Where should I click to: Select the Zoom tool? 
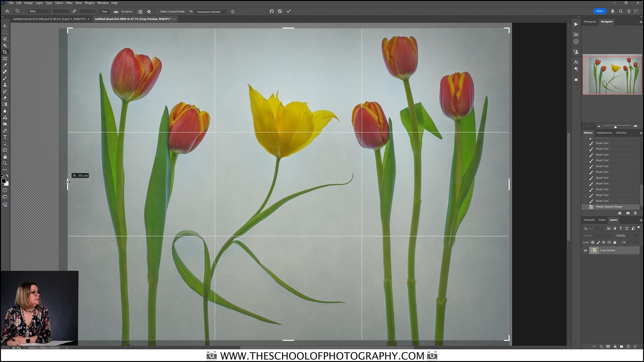[x=5, y=163]
